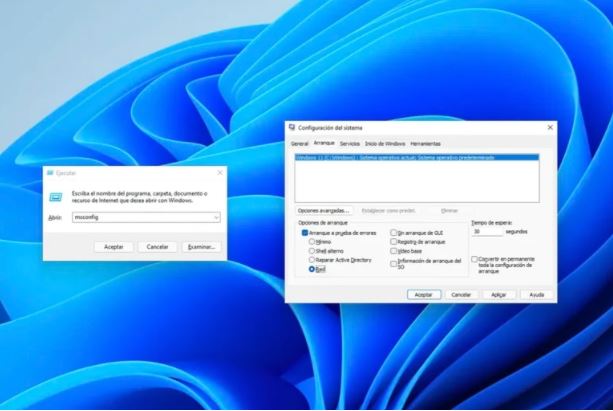Switch to Inicio de Windows tab
This screenshot has height=411, width=613.
tap(385, 144)
